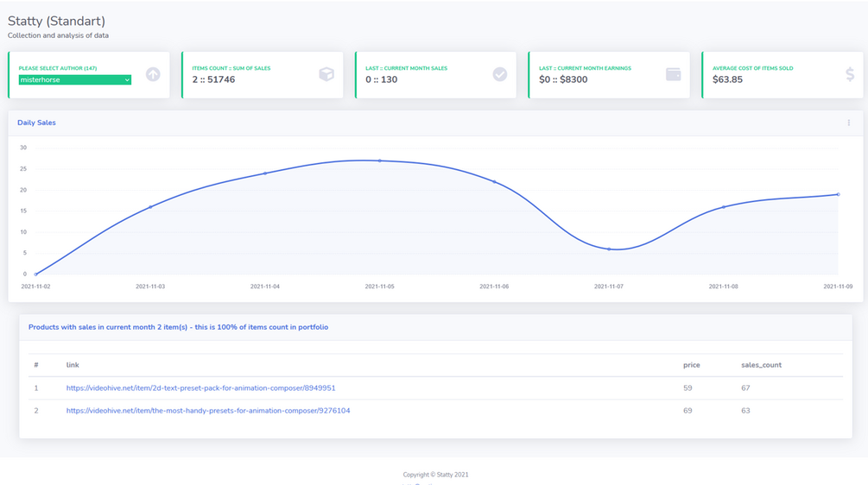
Task: Open the most-handy-presets videohive link
Action: [208, 410]
